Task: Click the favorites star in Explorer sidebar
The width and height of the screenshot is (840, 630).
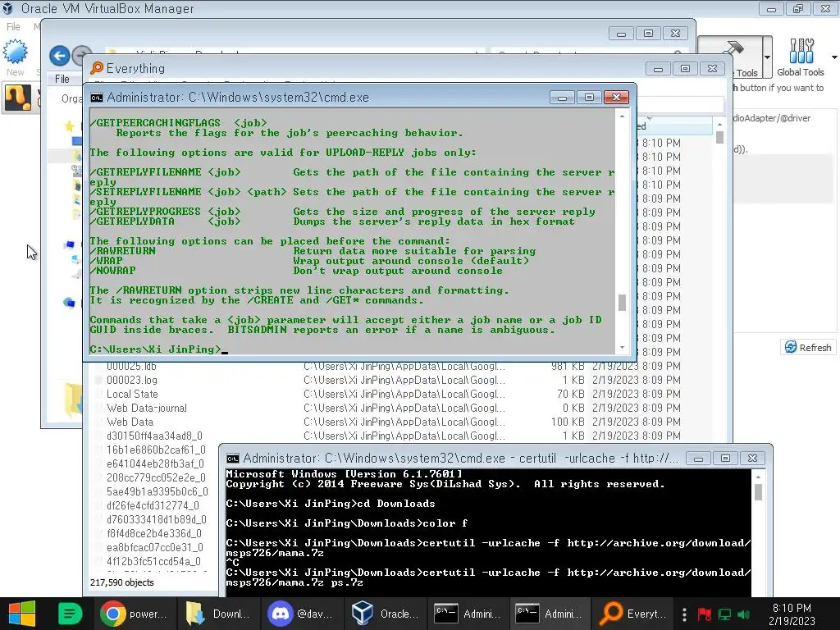Action: [x=69, y=126]
